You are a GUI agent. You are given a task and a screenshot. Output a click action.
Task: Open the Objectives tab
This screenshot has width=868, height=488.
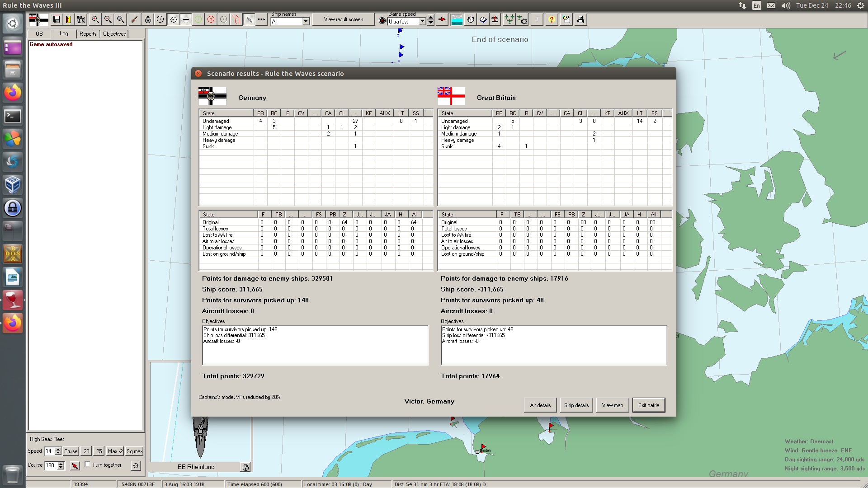[114, 34]
